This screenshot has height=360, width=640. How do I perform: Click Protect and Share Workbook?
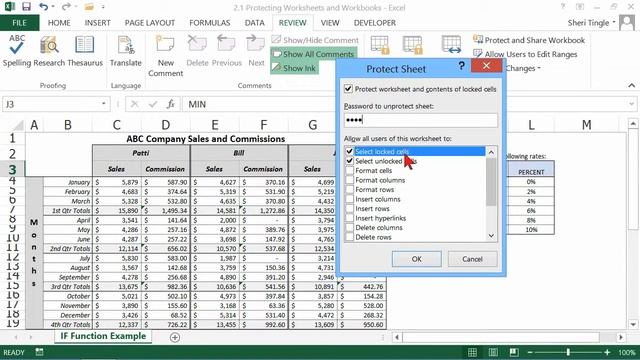pyautogui.click(x=529, y=40)
